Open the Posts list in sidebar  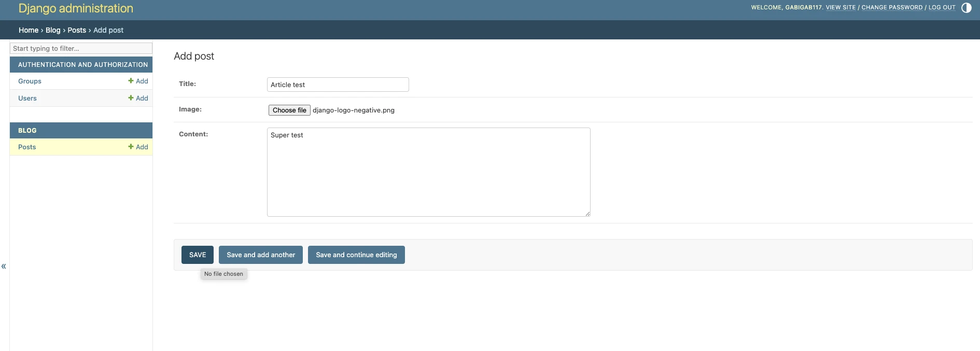tap(27, 147)
